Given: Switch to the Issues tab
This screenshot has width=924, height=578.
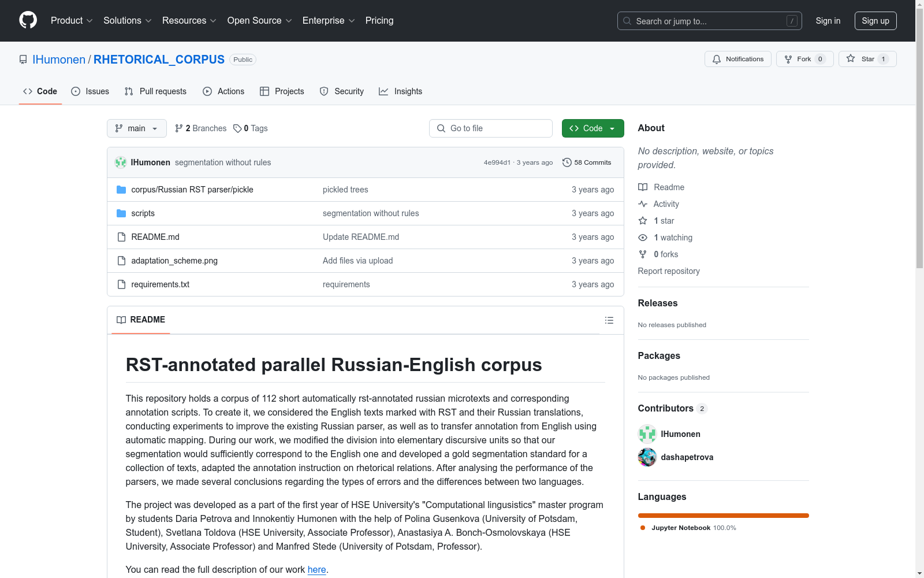Looking at the screenshot, I should click(90, 91).
